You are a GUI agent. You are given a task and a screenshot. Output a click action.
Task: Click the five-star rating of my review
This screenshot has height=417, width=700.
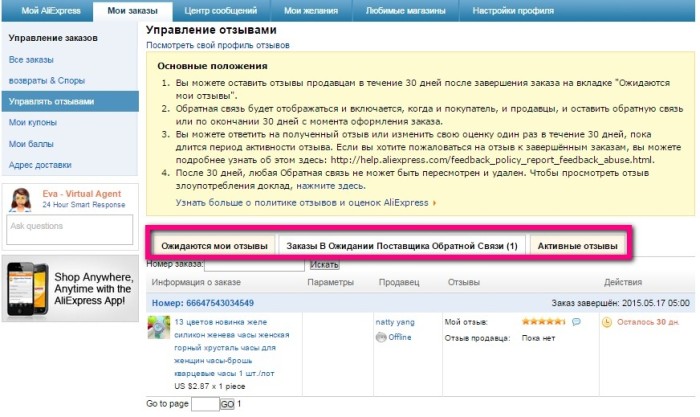coord(543,321)
